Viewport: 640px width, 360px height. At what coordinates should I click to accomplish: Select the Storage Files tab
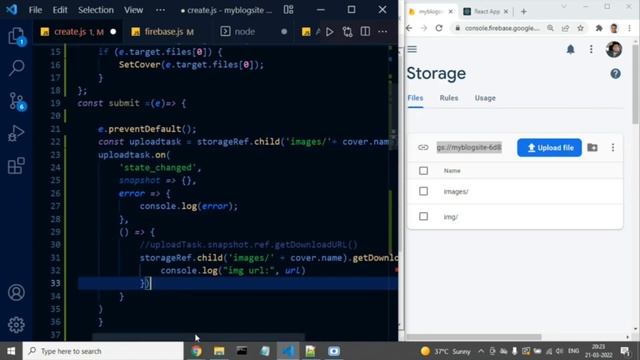415,98
